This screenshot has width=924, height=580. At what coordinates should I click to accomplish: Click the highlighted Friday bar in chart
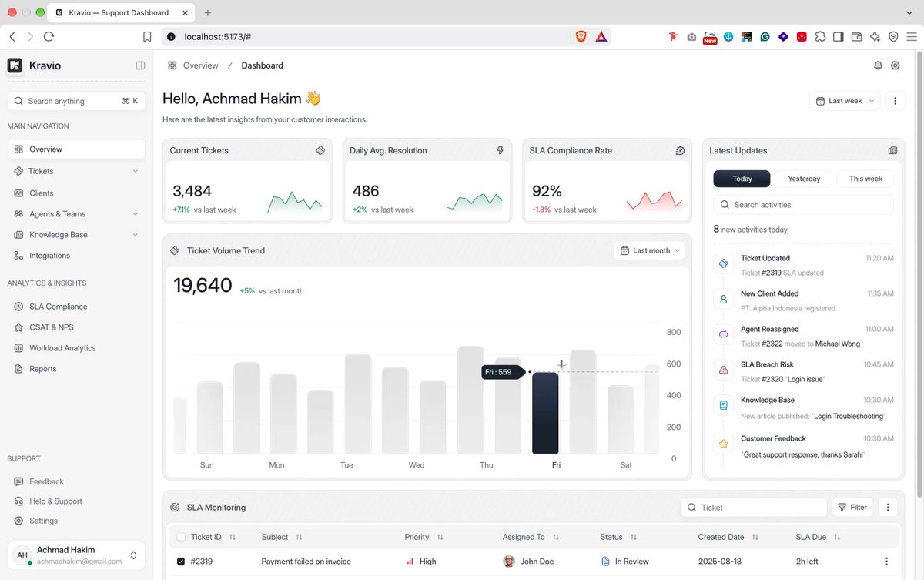pyautogui.click(x=545, y=413)
